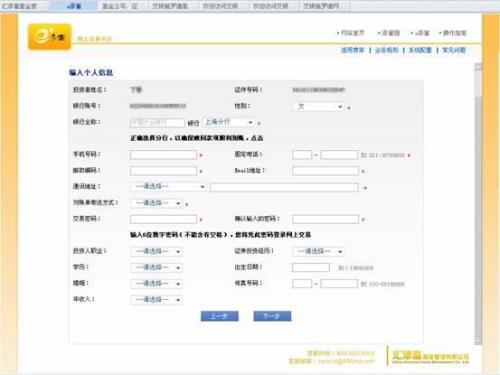Click the 通讯地址 detailed address text box
The image size is (500, 375).
[284, 187]
